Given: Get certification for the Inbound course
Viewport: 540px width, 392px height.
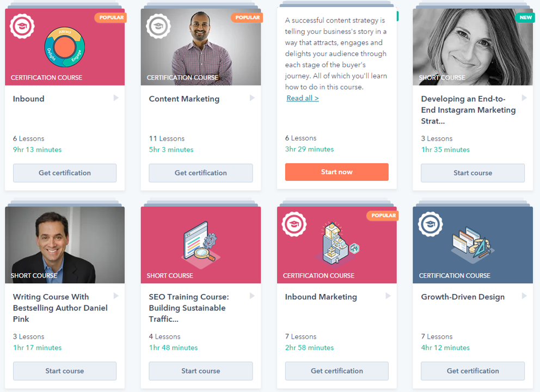Looking at the screenshot, I should pyautogui.click(x=64, y=173).
